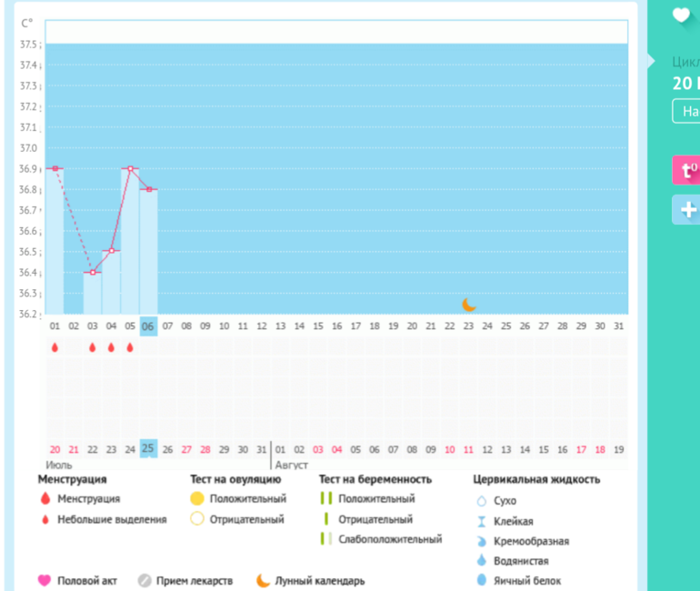Click the partially visible 'На' button

tap(686, 112)
